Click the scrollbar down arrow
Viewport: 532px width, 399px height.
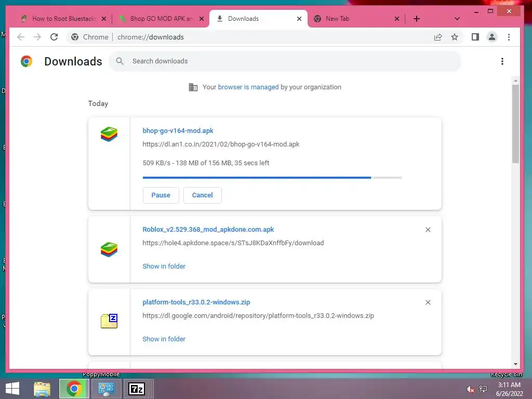(515, 364)
